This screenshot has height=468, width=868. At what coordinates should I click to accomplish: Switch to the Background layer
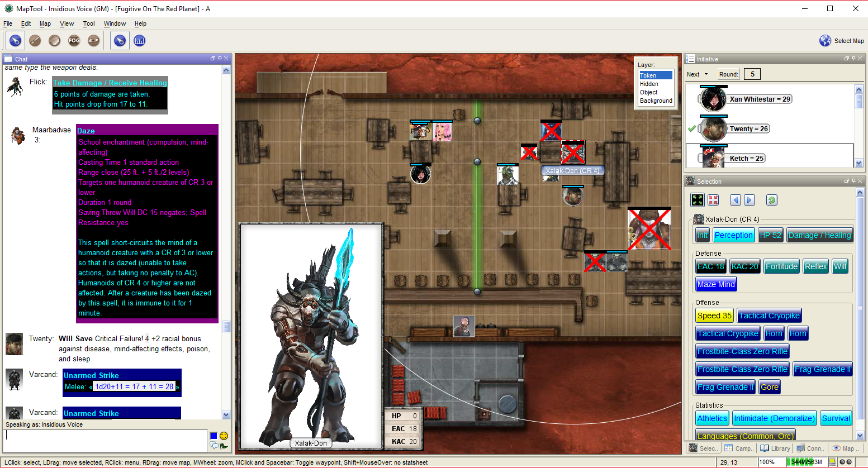(656, 101)
